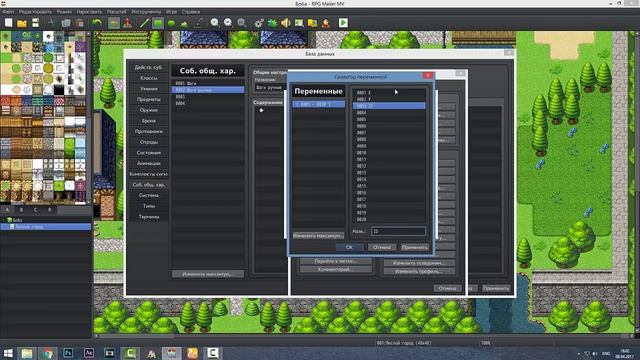Open the Sound Test speaker icon
The width and height of the screenshot is (640, 360).
(x=286, y=23)
